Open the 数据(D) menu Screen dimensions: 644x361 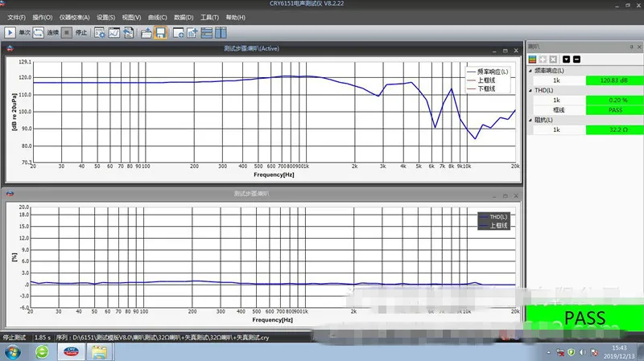pyautogui.click(x=184, y=17)
